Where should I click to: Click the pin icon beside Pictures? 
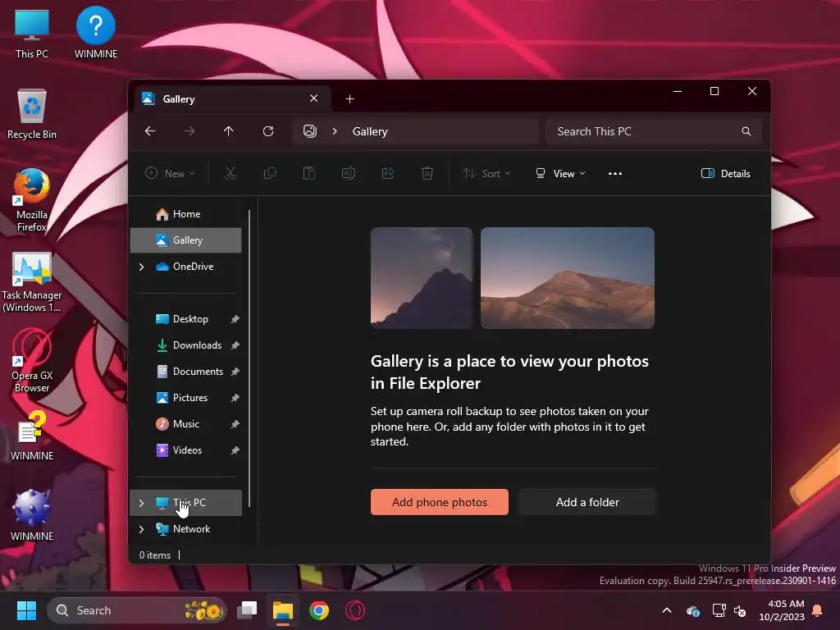coord(235,398)
